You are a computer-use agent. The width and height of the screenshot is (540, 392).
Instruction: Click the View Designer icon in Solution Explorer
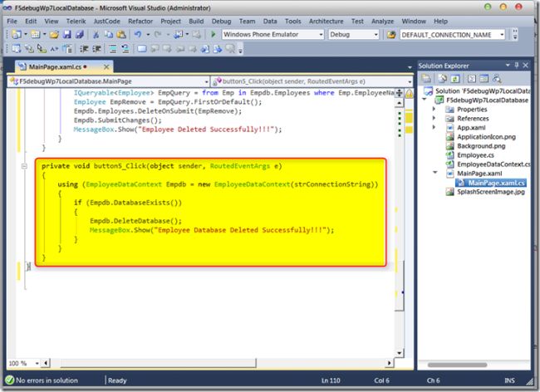tap(484, 79)
